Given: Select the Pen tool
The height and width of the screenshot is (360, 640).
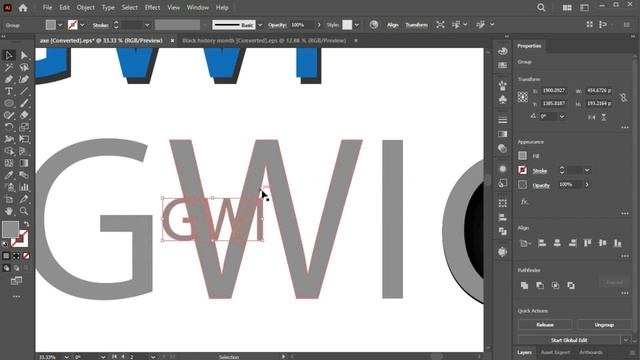Looking at the screenshot, I should (x=9, y=79).
